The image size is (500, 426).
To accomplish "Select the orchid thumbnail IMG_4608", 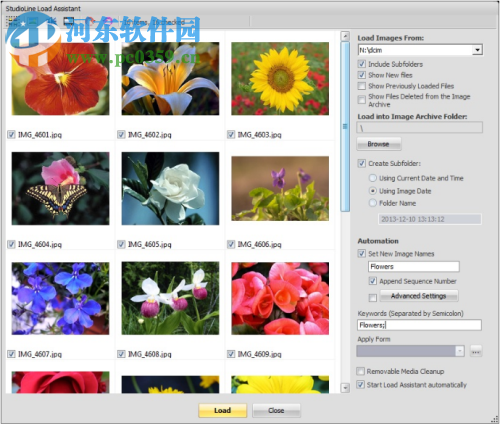I will click(x=170, y=298).
